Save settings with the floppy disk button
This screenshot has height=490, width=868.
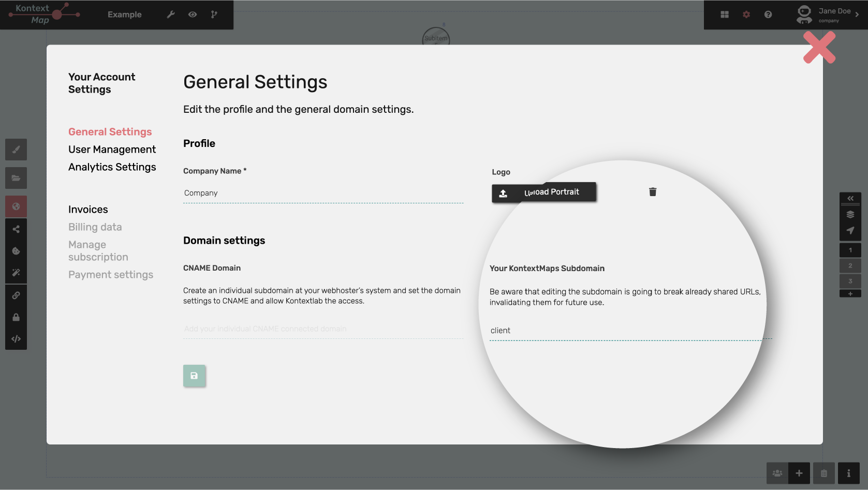pos(194,376)
